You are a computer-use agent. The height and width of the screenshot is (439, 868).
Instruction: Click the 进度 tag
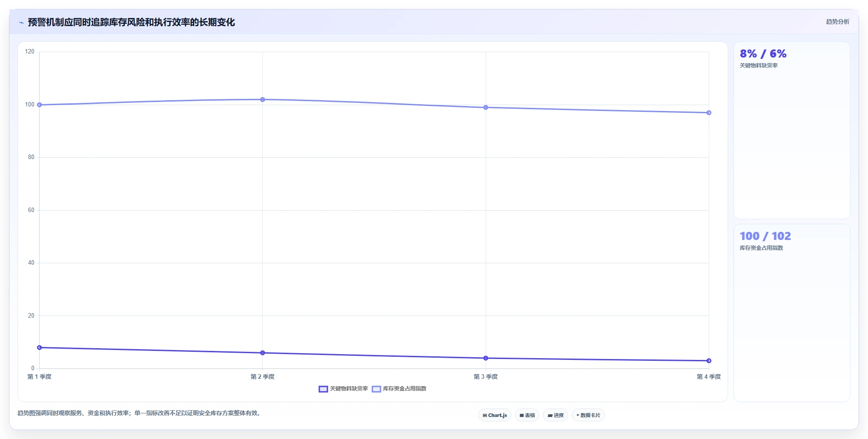pos(555,415)
